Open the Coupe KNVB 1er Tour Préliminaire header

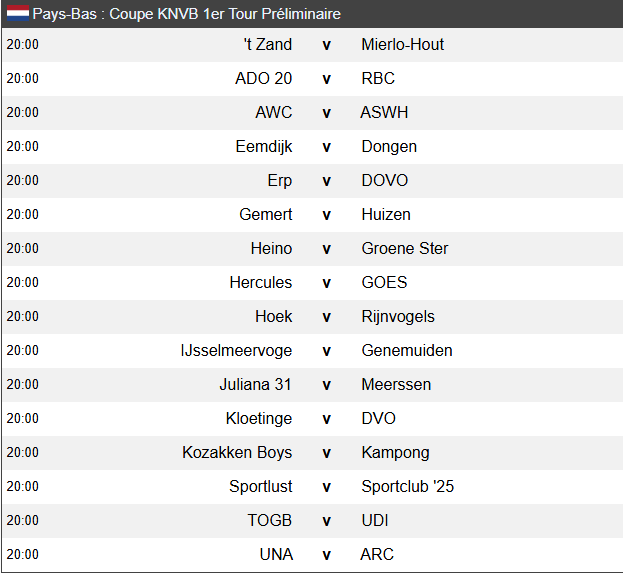[x=186, y=14]
